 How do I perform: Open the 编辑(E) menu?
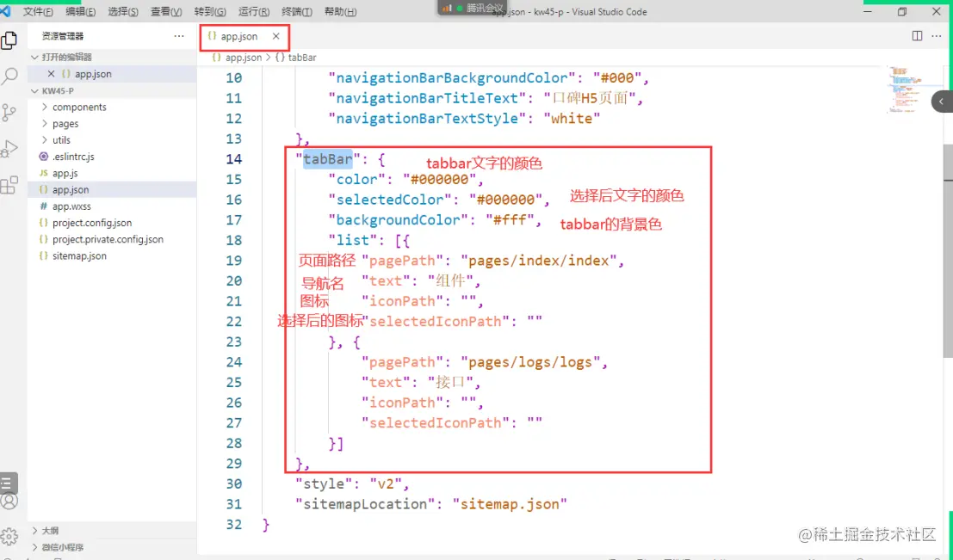[80, 11]
